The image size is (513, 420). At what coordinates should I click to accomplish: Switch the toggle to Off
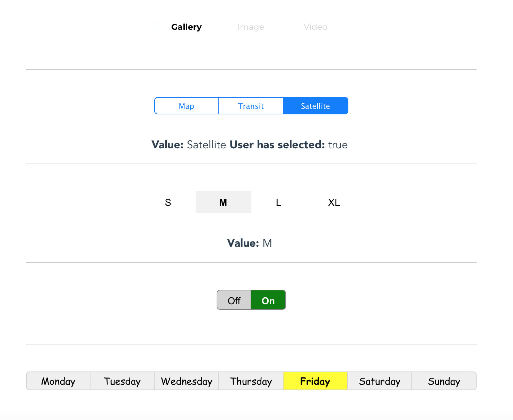coord(234,300)
